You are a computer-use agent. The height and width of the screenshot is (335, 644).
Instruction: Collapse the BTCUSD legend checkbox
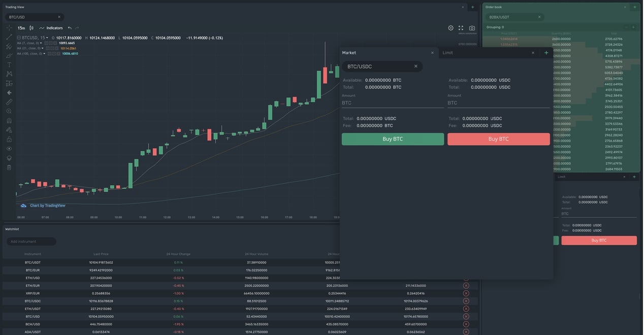(x=19, y=38)
